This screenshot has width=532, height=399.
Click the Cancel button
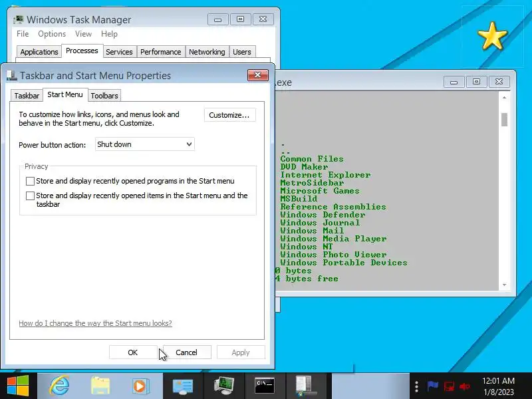[x=187, y=352]
